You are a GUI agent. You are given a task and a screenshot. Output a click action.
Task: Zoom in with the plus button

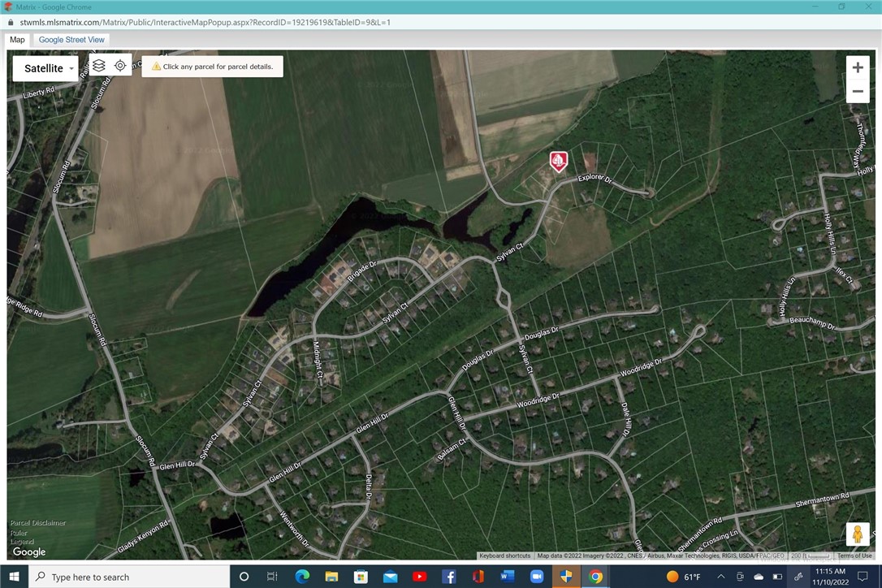[x=857, y=68]
